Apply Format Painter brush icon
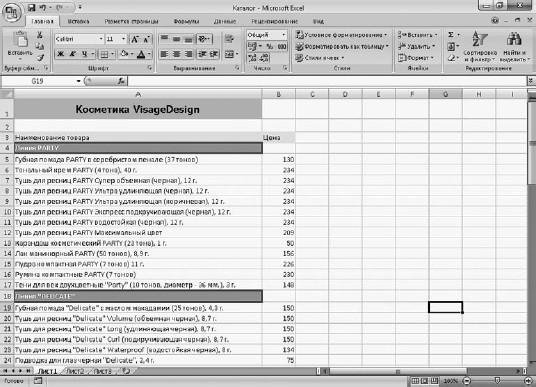Viewport: 536px width, 387px height. 40,57
